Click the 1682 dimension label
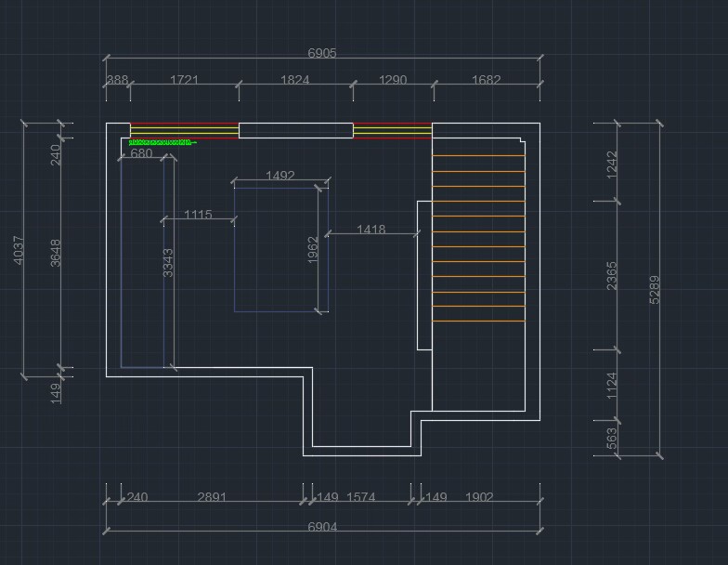 [486, 80]
